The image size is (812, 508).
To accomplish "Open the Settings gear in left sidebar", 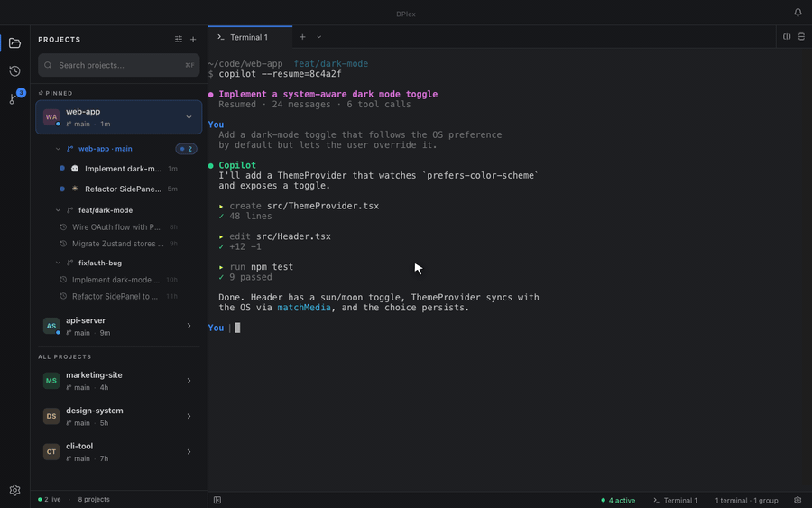I will tap(14, 490).
